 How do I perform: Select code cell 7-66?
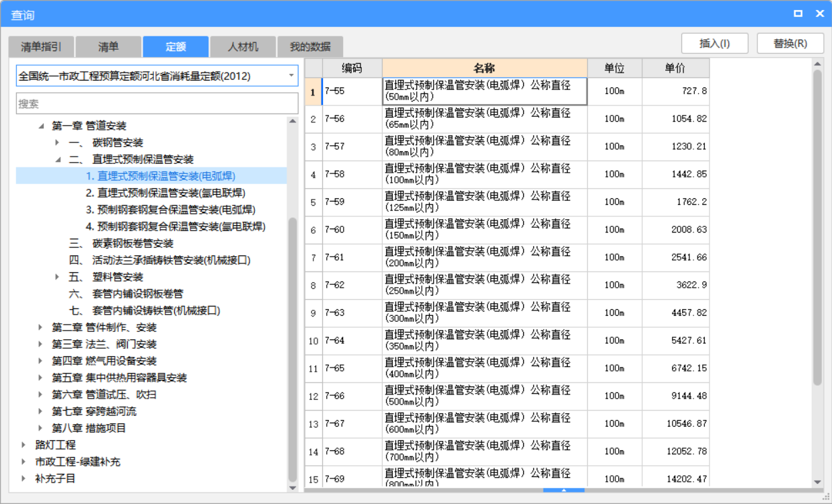[x=352, y=396]
